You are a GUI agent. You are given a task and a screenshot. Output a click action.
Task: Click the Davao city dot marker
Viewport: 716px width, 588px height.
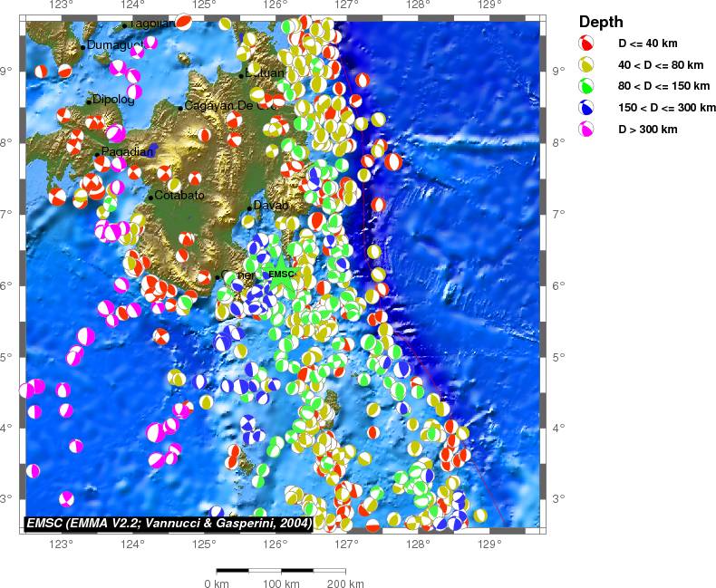249,207
